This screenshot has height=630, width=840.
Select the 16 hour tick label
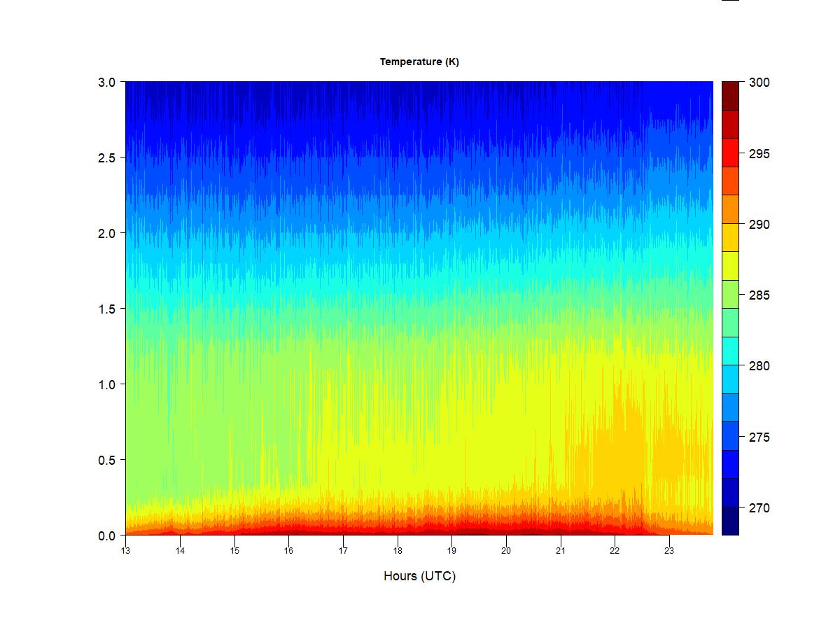(288, 551)
